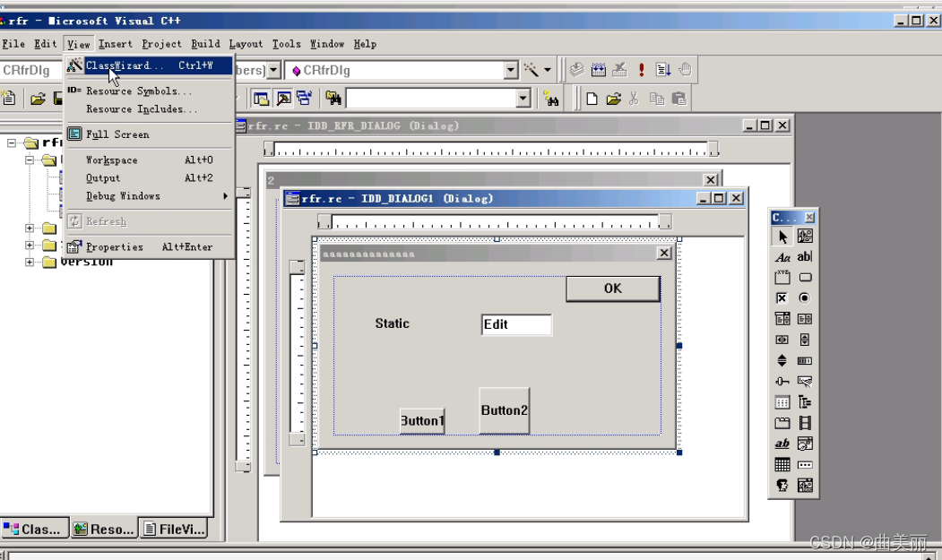942x560 pixels.
Task: Click the help Search binoculars icon
Action: 550,98
